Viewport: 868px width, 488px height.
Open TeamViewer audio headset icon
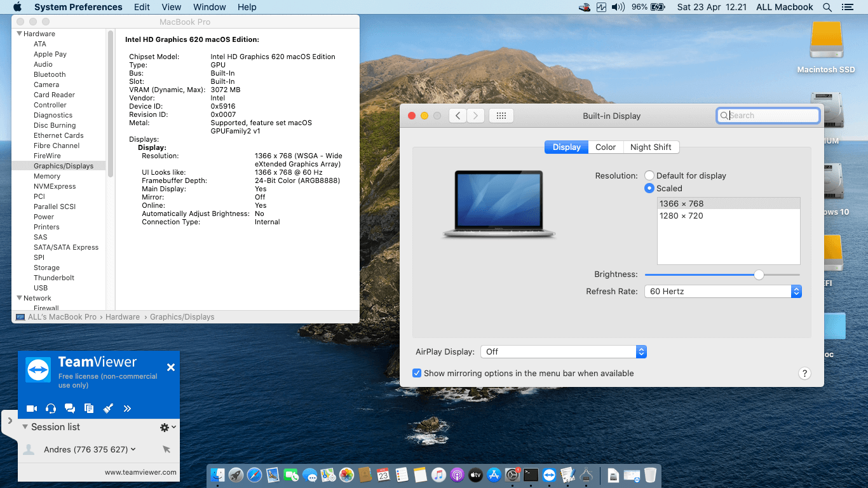pos(51,409)
